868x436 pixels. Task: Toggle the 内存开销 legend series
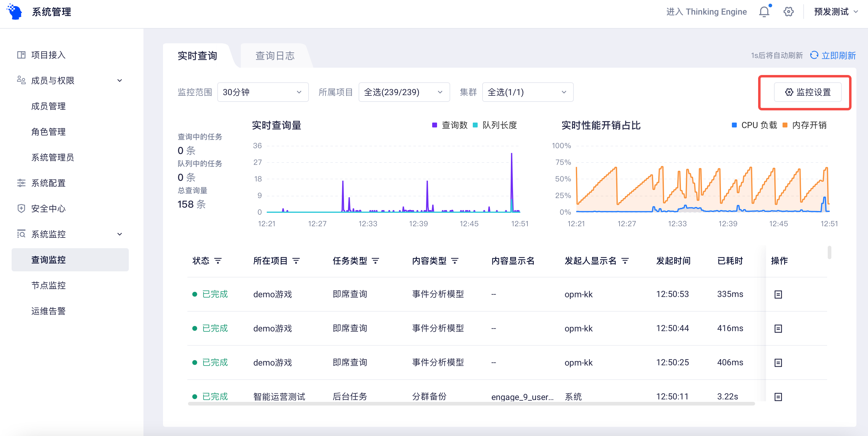click(804, 125)
